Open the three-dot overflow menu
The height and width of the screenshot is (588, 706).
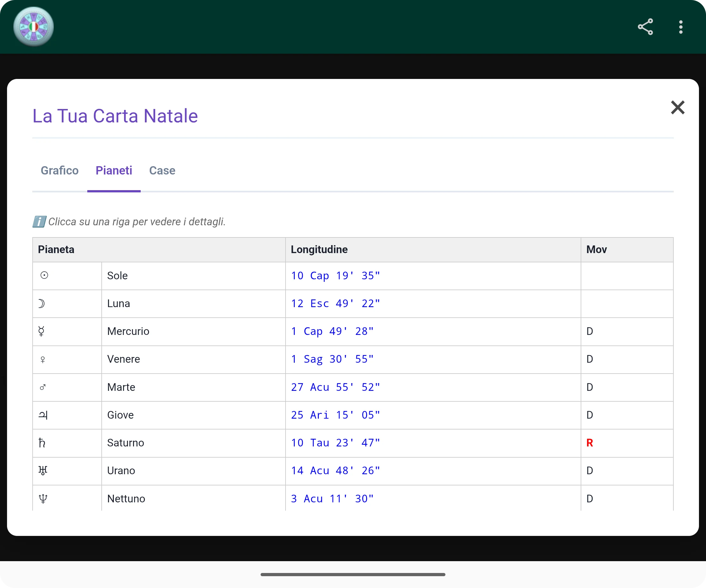point(680,27)
